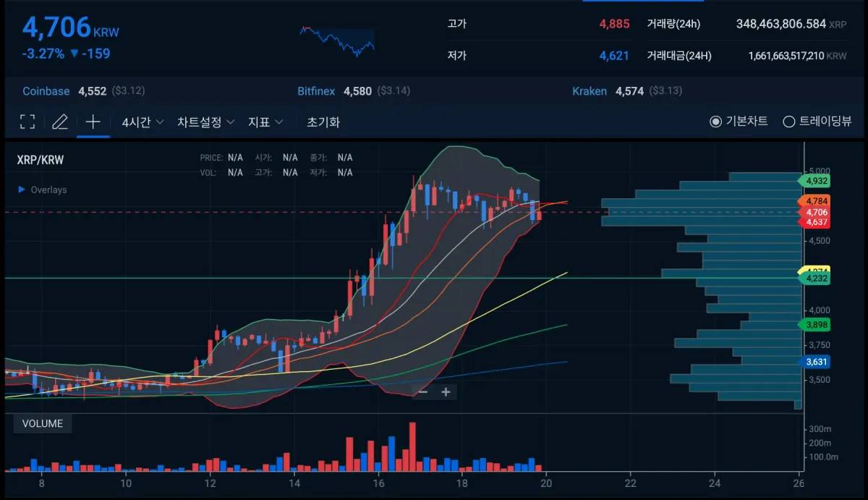Select the 기본차트 radio option

(x=739, y=122)
